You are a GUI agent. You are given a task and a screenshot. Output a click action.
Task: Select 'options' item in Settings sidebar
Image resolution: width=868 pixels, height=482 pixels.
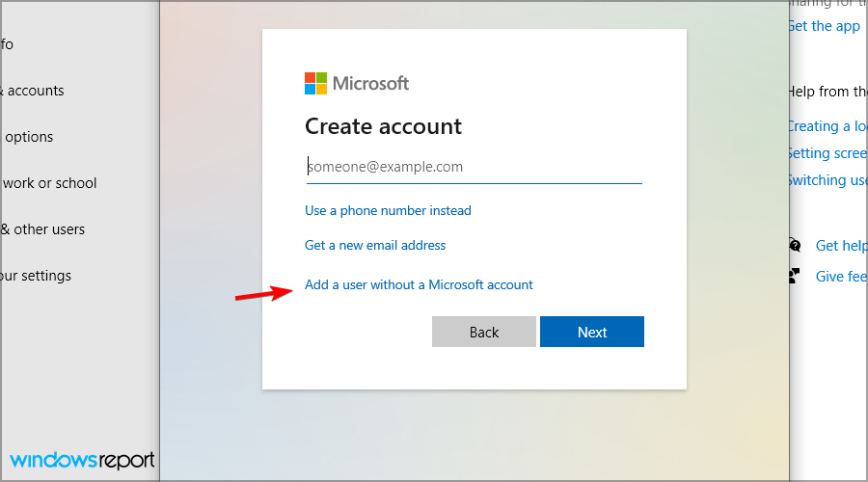pos(28,137)
